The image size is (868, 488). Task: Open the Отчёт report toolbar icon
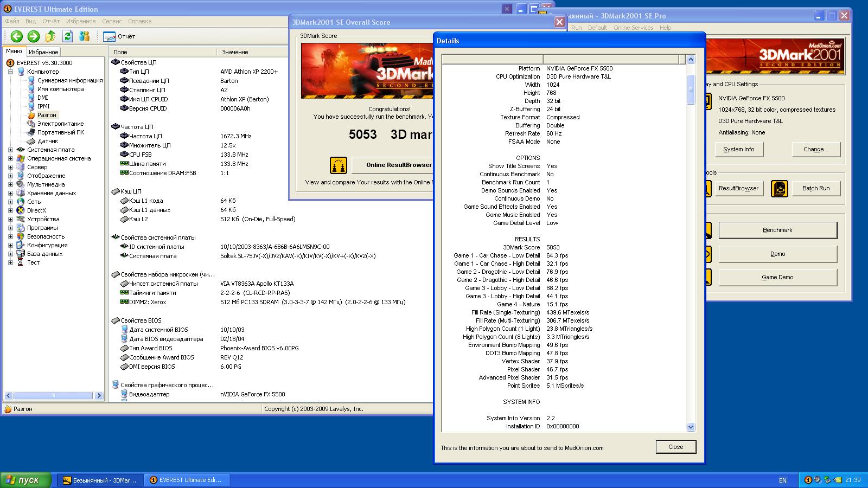tap(110, 36)
